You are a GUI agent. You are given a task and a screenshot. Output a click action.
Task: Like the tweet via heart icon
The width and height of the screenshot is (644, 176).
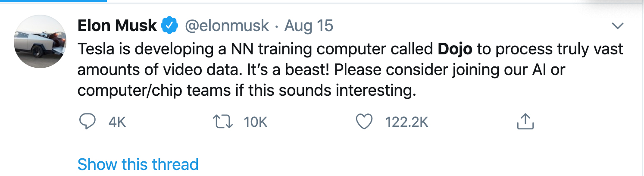tap(364, 122)
